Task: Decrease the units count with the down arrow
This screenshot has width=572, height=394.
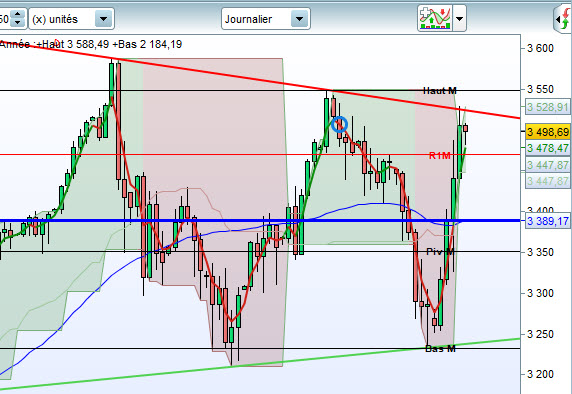Action: coord(18,23)
